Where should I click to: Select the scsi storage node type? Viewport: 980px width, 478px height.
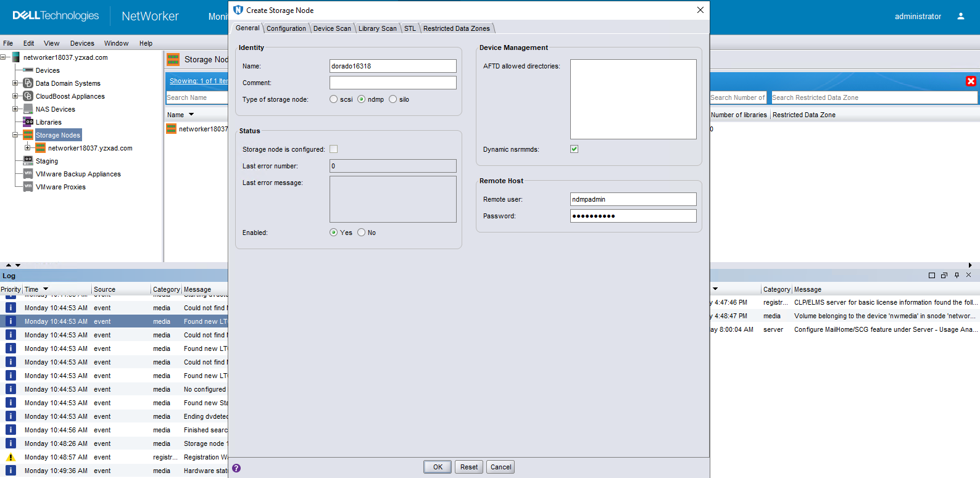click(x=334, y=99)
